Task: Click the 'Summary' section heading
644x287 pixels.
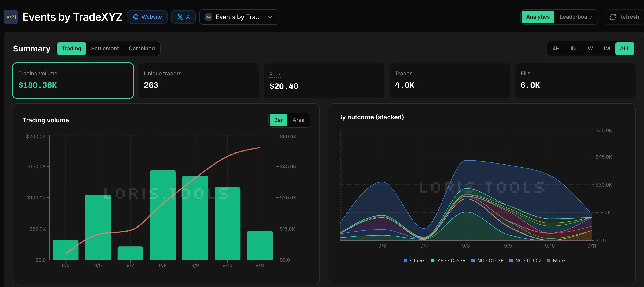Action: 32,48
